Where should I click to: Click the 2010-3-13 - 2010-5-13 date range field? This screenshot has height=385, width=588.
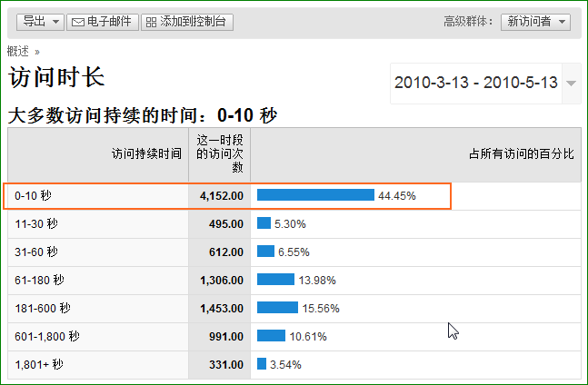point(475,83)
